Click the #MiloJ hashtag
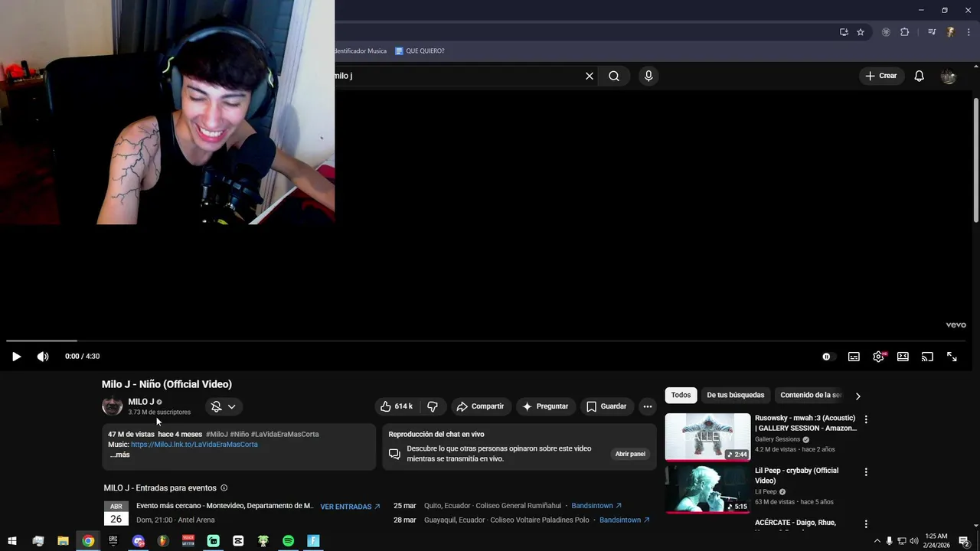 217,435
